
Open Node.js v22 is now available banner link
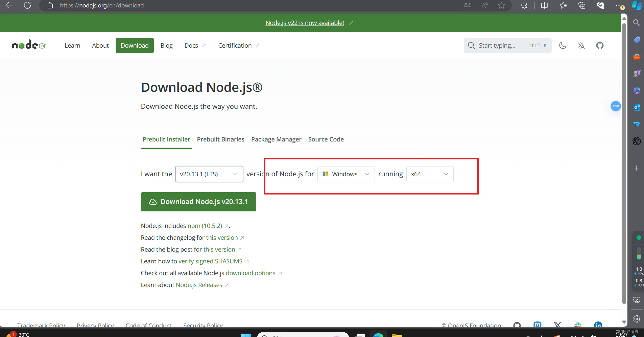coord(305,23)
